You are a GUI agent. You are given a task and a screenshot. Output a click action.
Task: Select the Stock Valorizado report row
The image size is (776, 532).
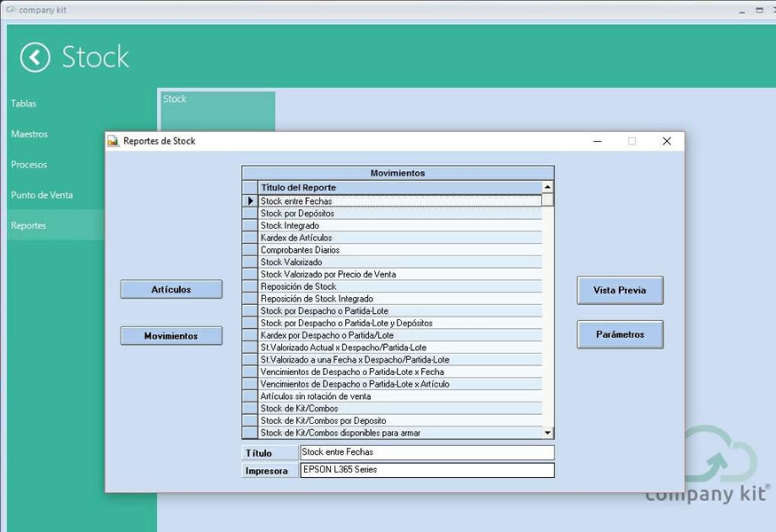tap(400, 262)
